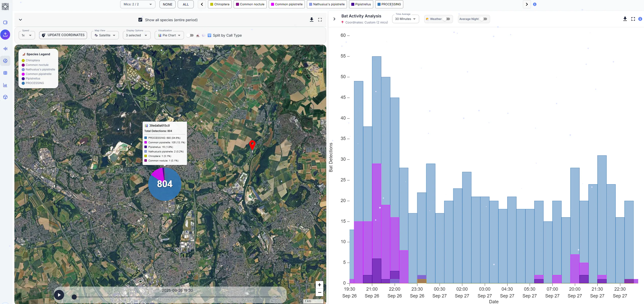644x304 pixels.
Task: Download the Bat Activity Analysis chart
Action: click(x=625, y=19)
